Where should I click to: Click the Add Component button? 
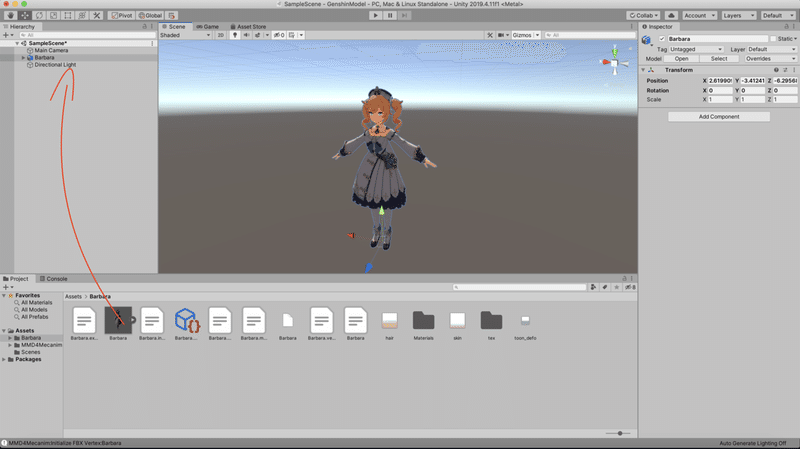719,117
